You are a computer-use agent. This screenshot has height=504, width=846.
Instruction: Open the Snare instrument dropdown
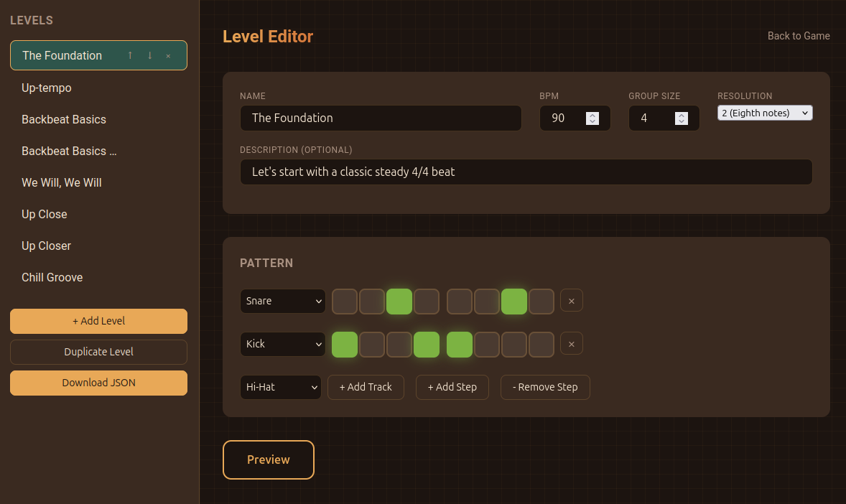pos(283,302)
